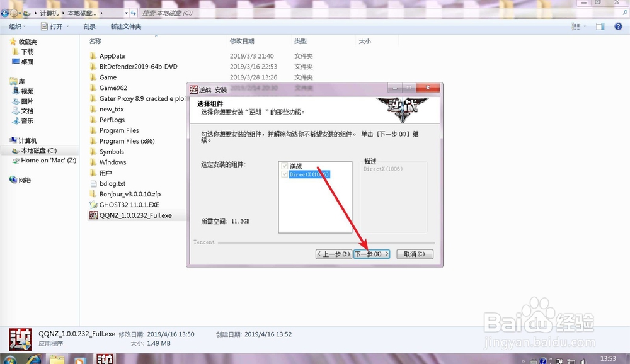This screenshot has width=630, height=364.
Task: Launch Internet Explorer from the taskbar
Action: (x=35, y=360)
